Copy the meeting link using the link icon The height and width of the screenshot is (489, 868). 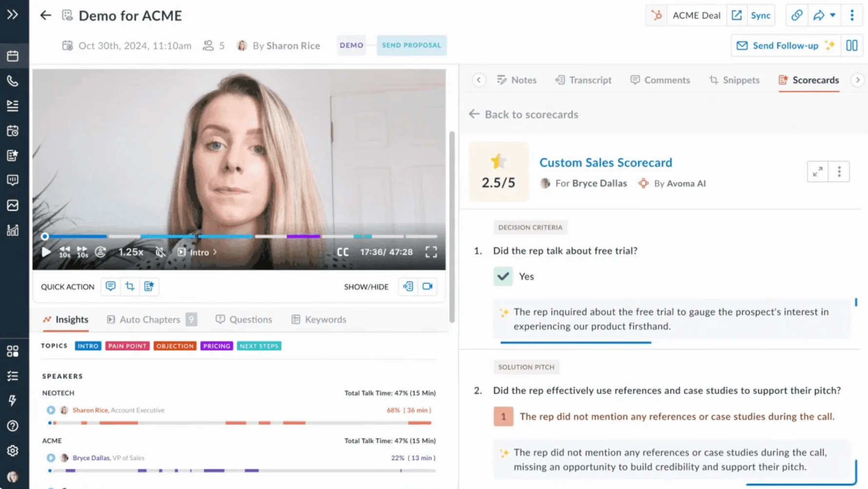click(796, 15)
